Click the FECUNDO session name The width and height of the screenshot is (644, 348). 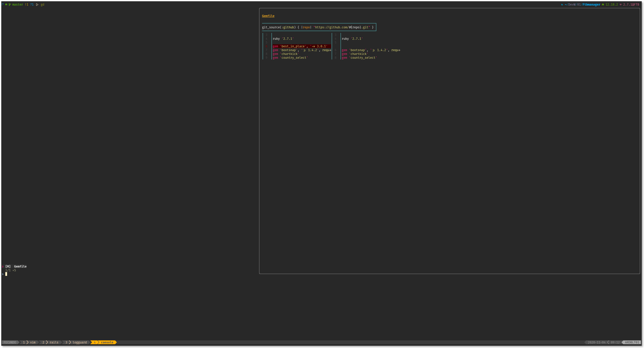pyautogui.click(x=10, y=342)
